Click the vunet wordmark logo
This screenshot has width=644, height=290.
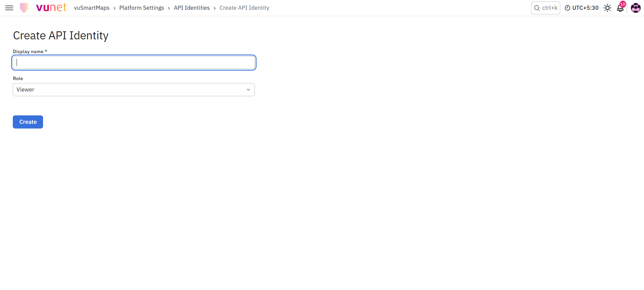click(51, 7)
